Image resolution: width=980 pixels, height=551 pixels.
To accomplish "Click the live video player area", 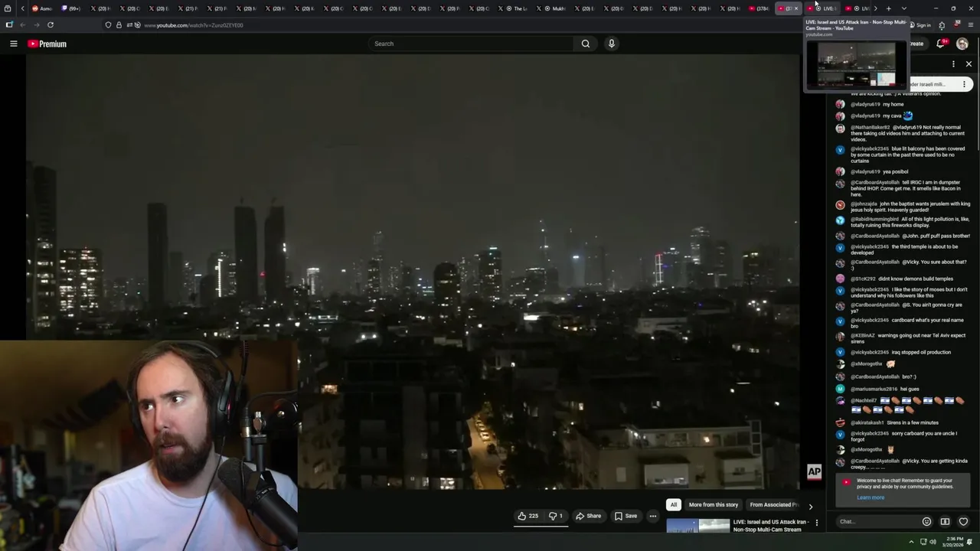I will coord(413,272).
